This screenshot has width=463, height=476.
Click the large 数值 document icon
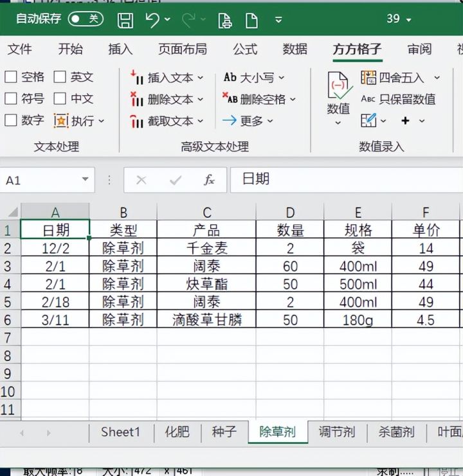(340, 85)
